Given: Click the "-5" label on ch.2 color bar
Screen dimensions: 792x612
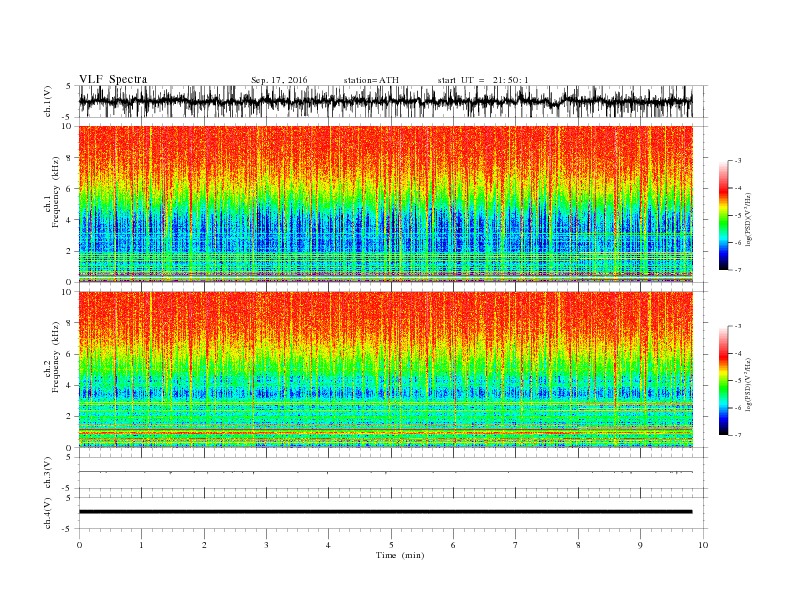Looking at the screenshot, I should click(x=738, y=380).
